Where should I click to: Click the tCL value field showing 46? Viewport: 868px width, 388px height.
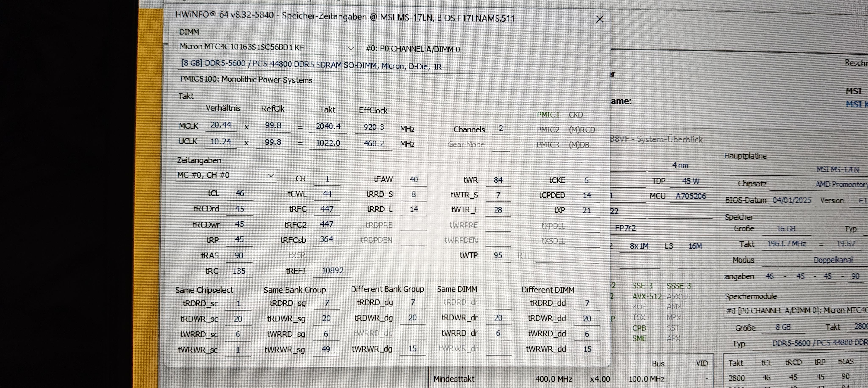pos(240,194)
